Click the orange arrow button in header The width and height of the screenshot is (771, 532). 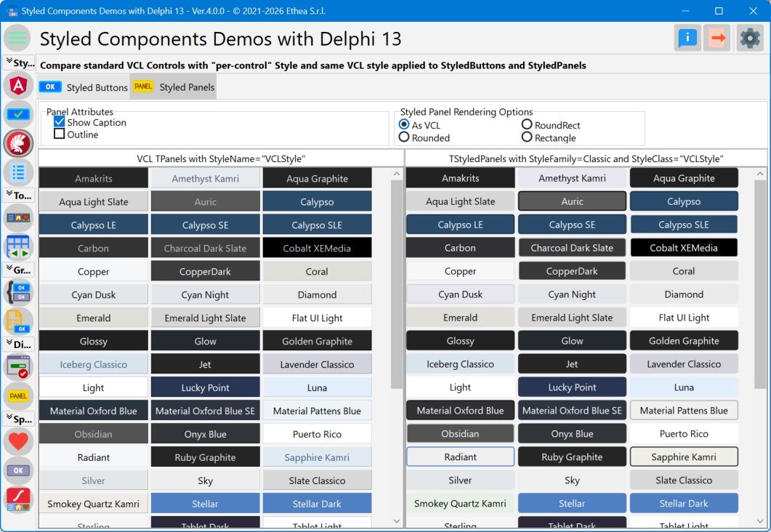coord(717,38)
